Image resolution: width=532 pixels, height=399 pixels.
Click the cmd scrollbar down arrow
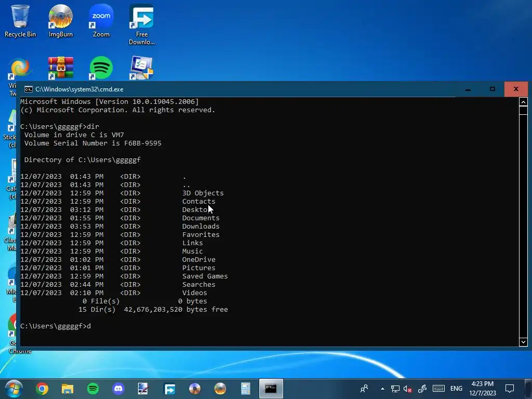(523, 342)
